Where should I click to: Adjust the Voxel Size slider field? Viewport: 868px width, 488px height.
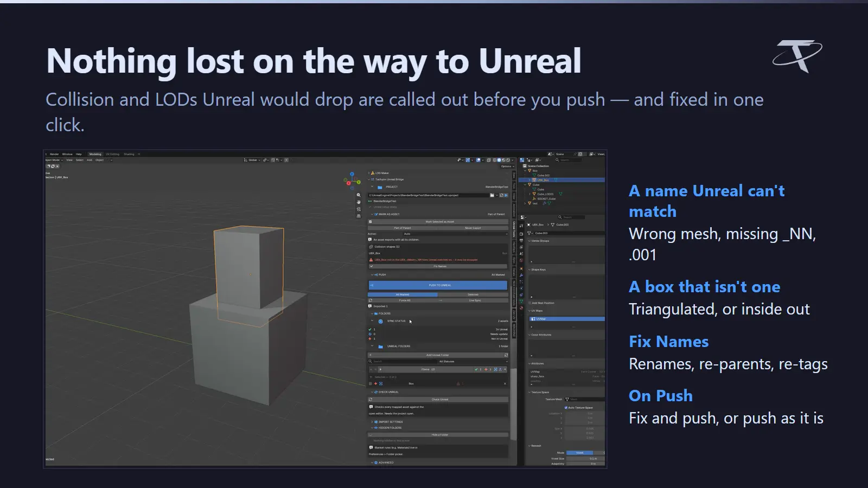pyautogui.click(x=585, y=459)
